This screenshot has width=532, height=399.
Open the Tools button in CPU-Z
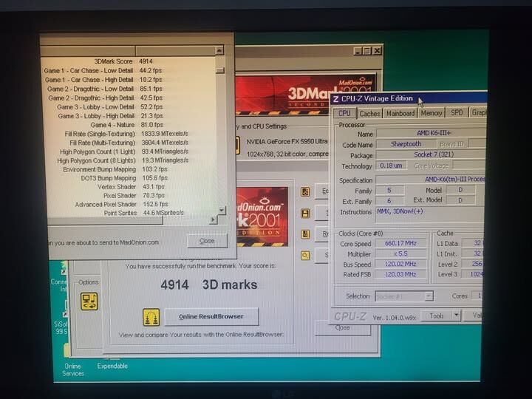pyautogui.click(x=437, y=316)
